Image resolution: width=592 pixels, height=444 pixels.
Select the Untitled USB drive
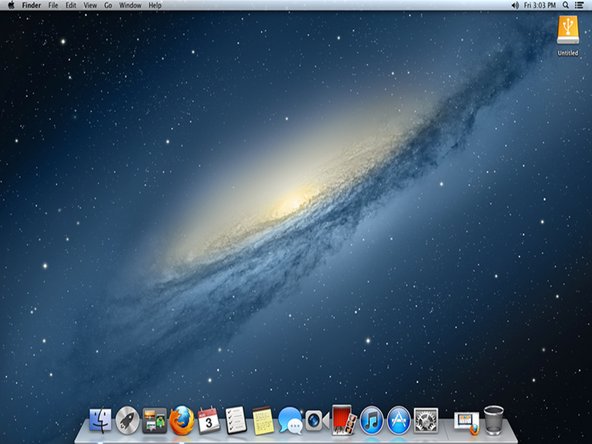(x=568, y=36)
